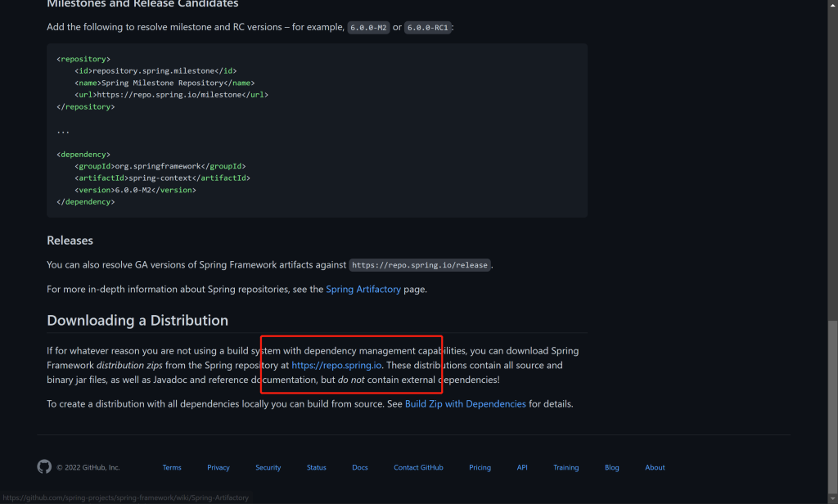
Task: Click the © 2022 GitHub, Inc. text
Action: (x=88, y=467)
